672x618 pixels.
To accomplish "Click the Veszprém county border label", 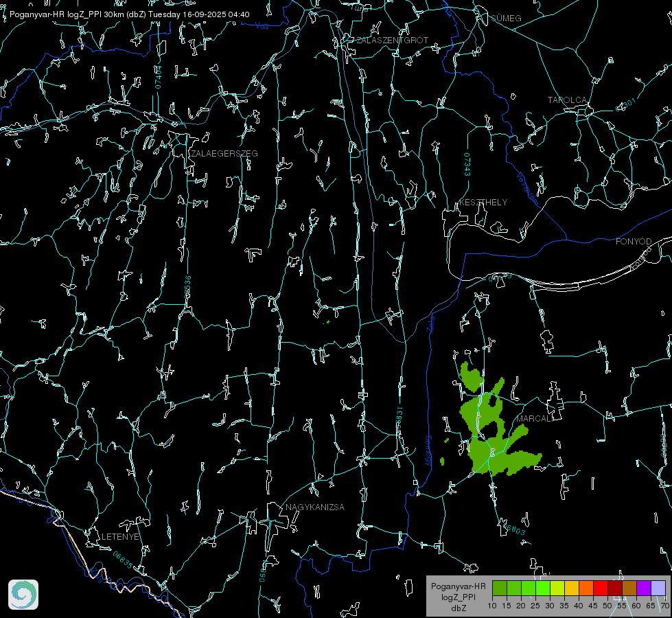I will coord(526,189).
